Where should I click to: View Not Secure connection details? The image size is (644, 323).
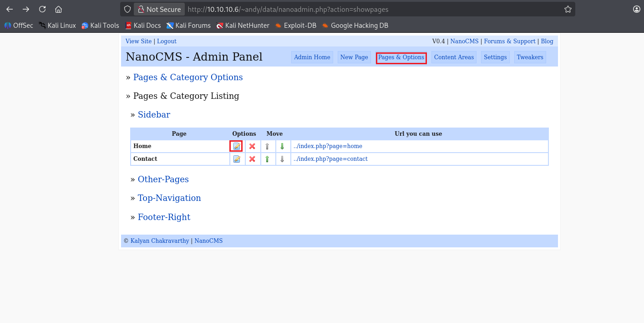click(159, 9)
